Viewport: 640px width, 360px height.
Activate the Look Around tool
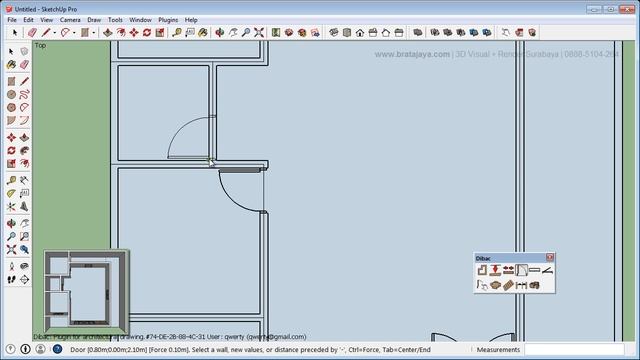[x=24, y=266]
